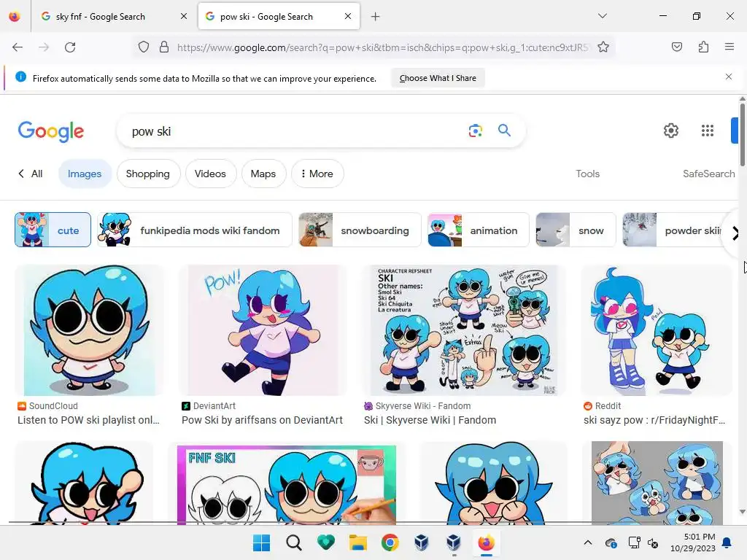Screen dimensions: 747x560
Task: Open the tracking protection shield icon
Action: pos(144,47)
